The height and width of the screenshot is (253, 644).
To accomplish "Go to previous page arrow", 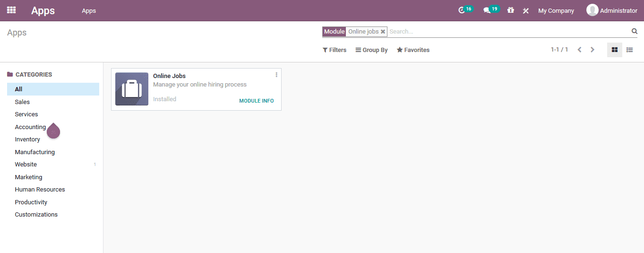I will point(579,50).
